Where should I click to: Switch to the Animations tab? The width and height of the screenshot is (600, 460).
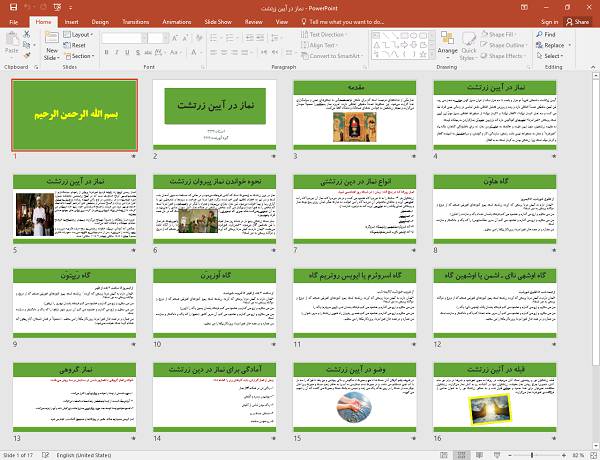(x=176, y=22)
